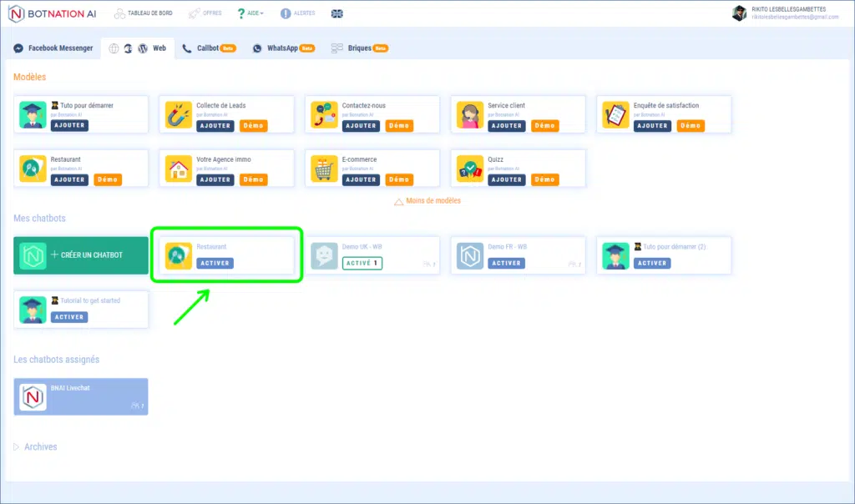This screenshot has height=504, width=855.
Task: Click the user profile avatar
Action: click(x=739, y=13)
